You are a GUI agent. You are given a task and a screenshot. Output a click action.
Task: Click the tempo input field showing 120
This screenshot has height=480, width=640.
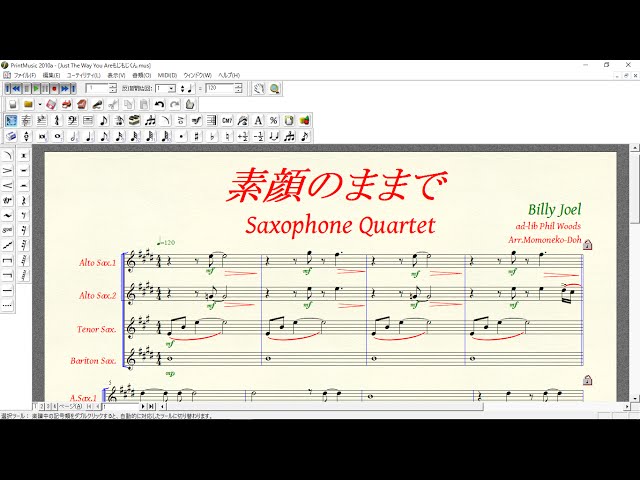(x=219, y=88)
